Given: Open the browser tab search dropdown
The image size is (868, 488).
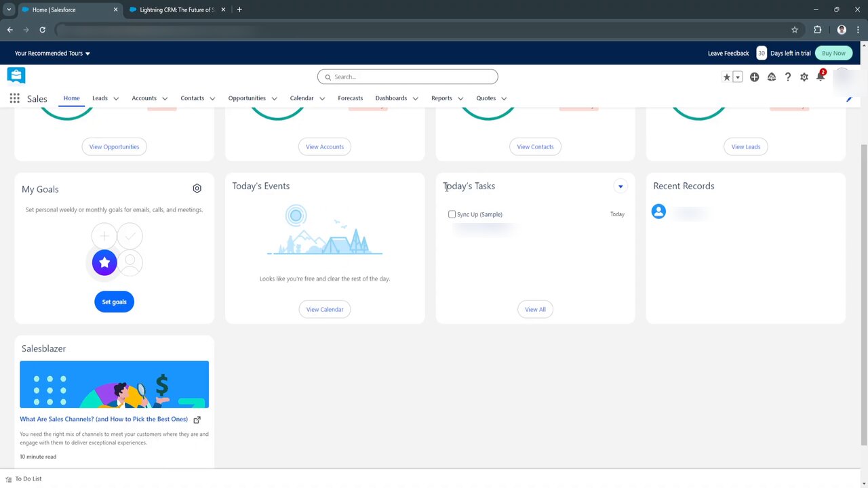Looking at the screenshot, I should tap(9, 9).
